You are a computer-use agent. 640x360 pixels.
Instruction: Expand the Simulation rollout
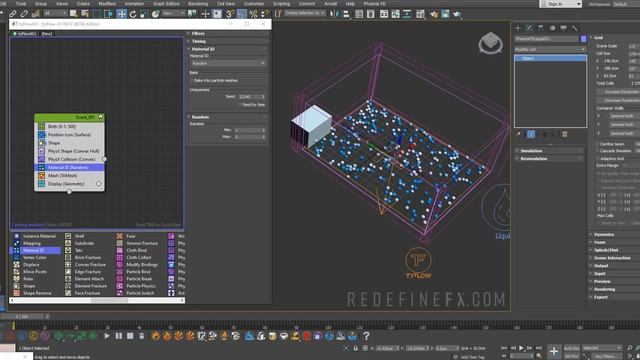pyautogui.click(x=549, y=151)
